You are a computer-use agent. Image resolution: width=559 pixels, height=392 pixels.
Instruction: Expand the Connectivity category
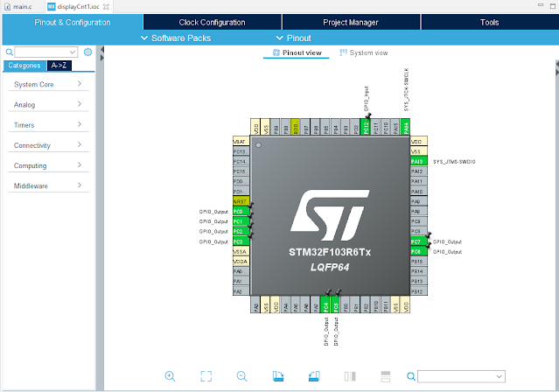[x=48, y=145]
